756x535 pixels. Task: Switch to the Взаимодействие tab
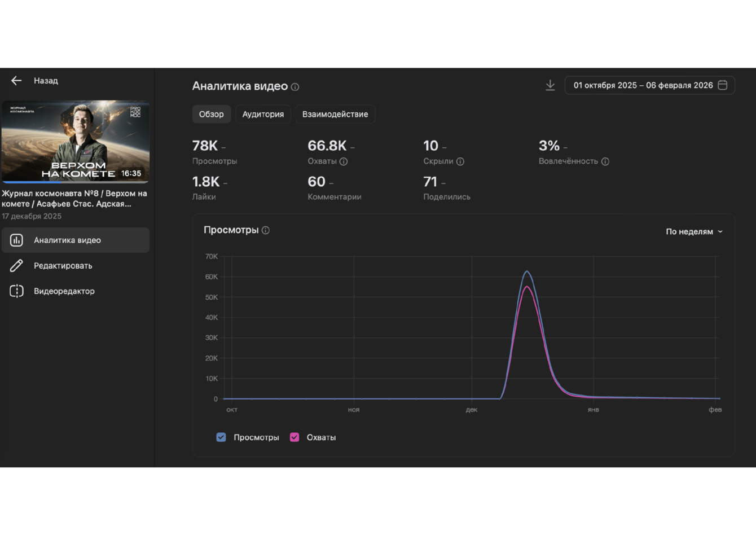coord(335,114)
